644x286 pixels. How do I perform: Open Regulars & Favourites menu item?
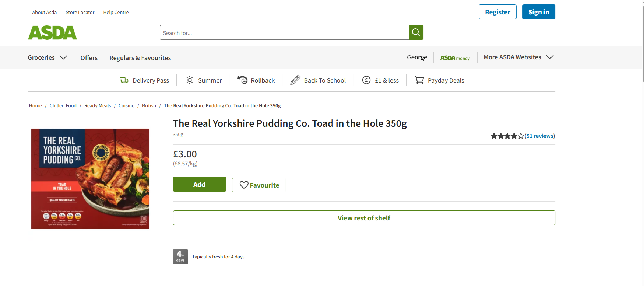(140, 58)
